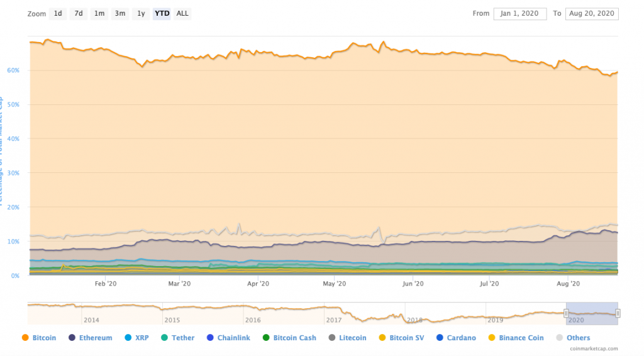
Task: Jump to 2014 in the navigator
Action: pyautogui.click(x=91, y=320)
